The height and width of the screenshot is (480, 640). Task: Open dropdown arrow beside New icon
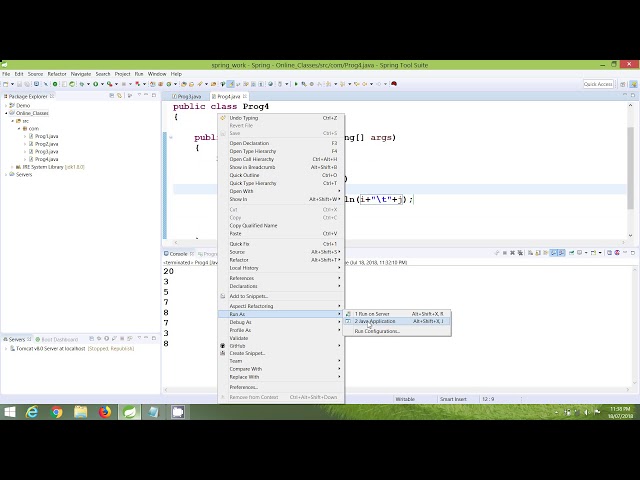click(12, 84)
